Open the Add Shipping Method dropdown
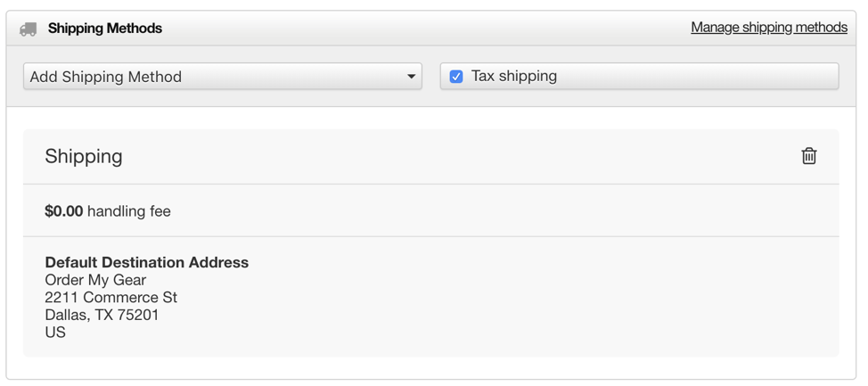The width and height of the screenshot is (868, 386). [223, 77]
